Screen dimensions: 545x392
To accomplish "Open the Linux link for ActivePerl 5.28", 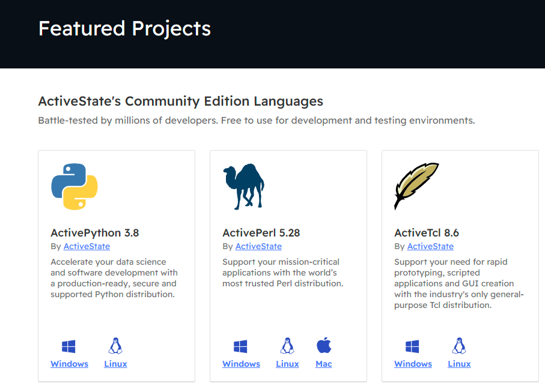I will 287,364.
